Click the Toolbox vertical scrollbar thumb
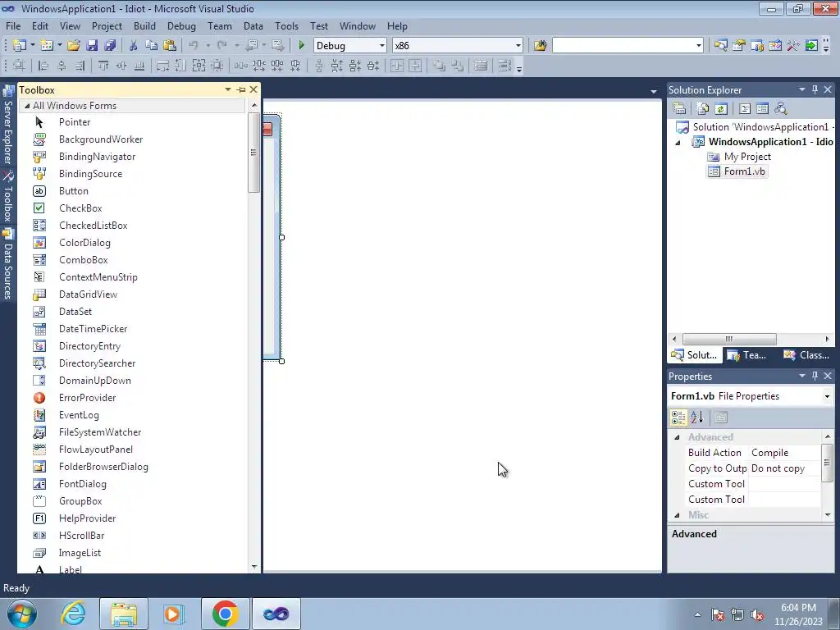This screenshot has width=840, height=630. 254,153
